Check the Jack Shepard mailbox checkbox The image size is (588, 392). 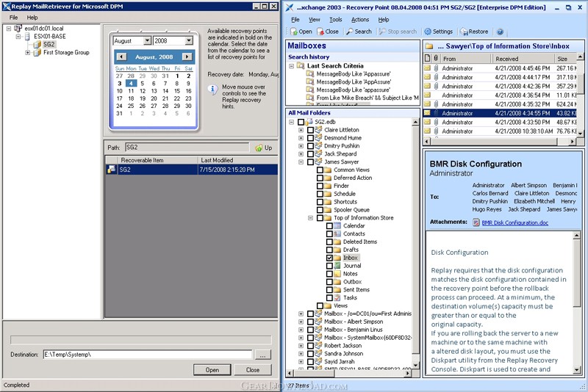point(310,154)
